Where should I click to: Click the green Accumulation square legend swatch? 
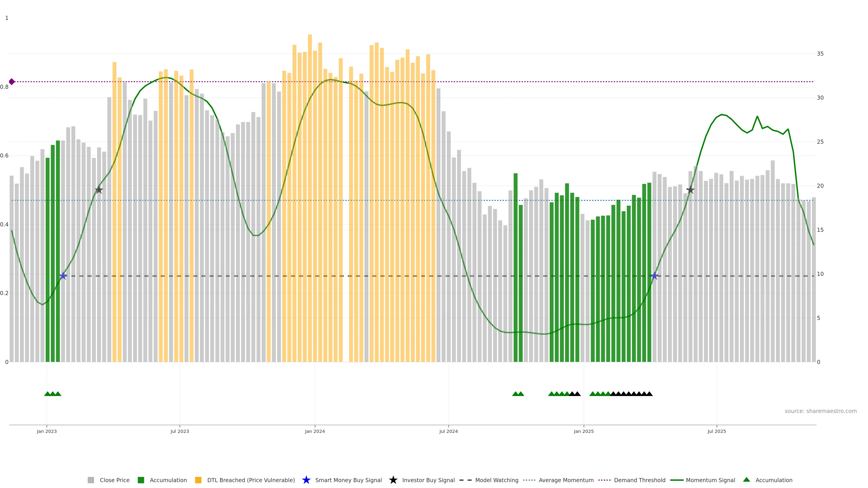pos(141,480)
